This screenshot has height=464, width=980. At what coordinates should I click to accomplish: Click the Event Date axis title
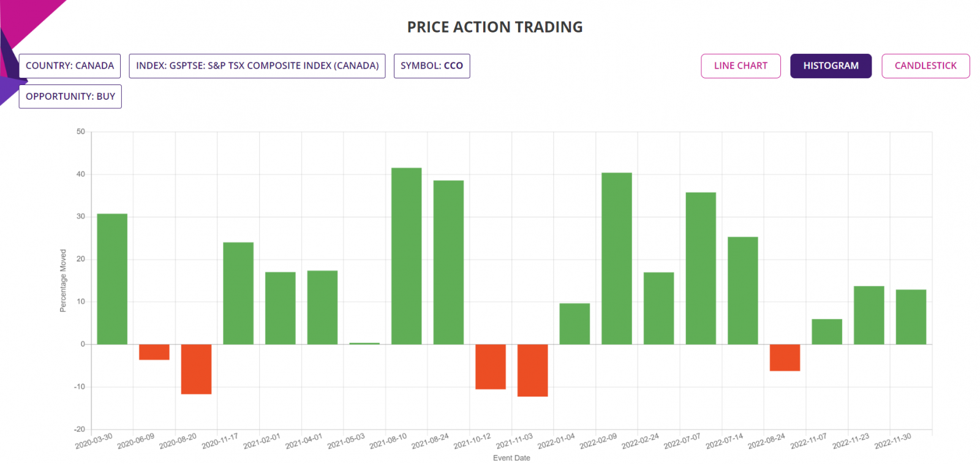tap(511, 458)
